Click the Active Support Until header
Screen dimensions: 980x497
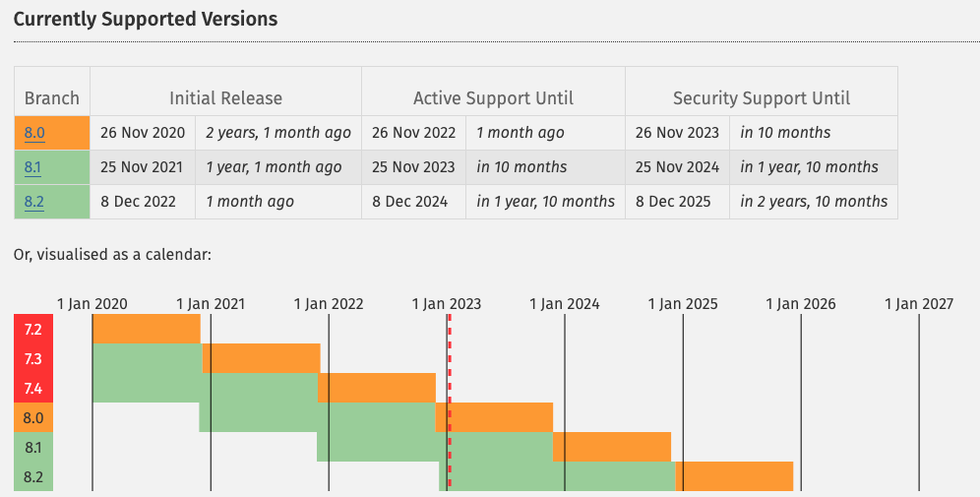[493, 98]
